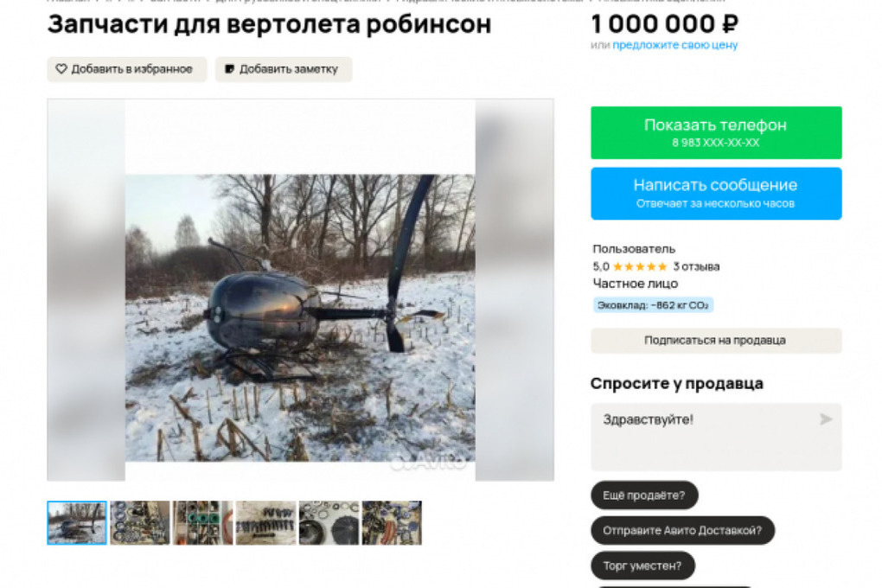882x588 pixels.
Task: Click Подписаться на продавца button
Action: click(716, 341)
